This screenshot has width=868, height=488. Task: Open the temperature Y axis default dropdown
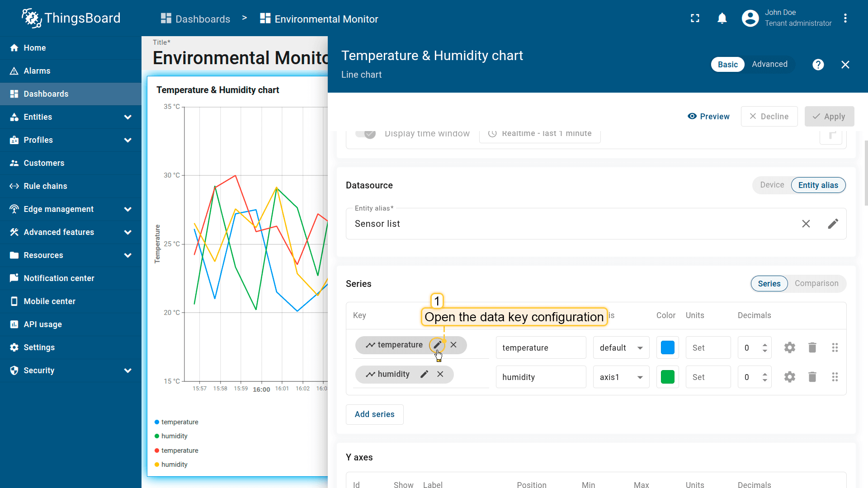coord(621,347)
